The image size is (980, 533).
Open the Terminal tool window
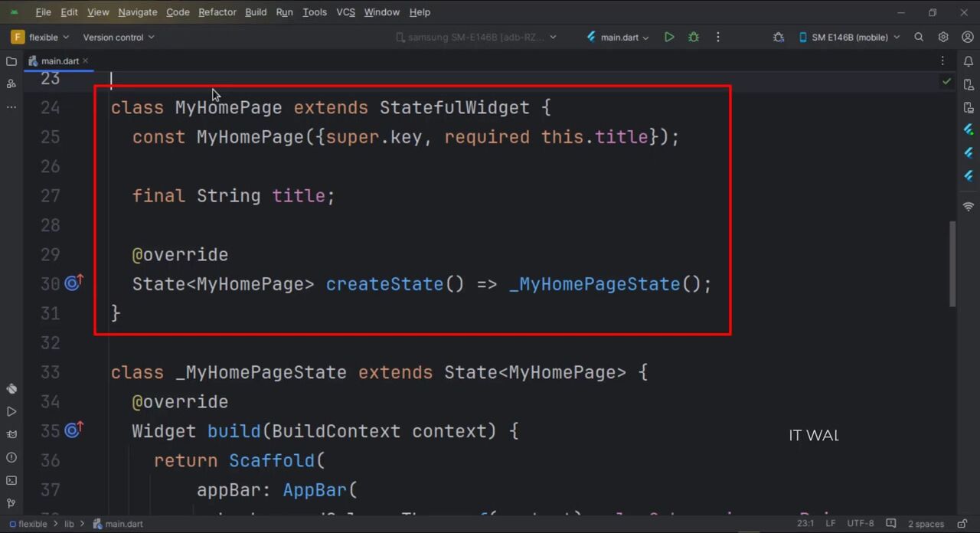tap(11, 480)
